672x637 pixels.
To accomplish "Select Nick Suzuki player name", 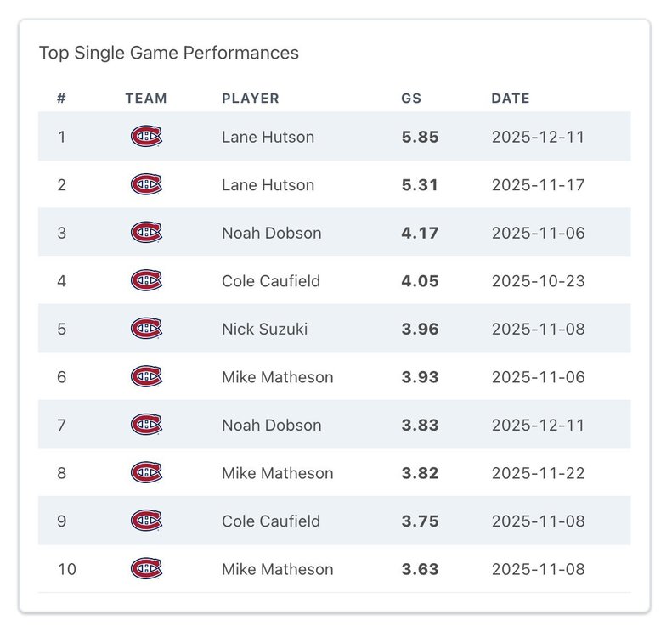I will (265, 329).
